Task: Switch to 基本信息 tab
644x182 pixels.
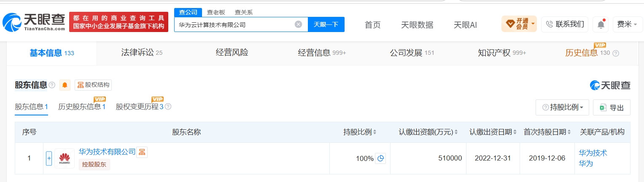Action: tap(51, 53)
